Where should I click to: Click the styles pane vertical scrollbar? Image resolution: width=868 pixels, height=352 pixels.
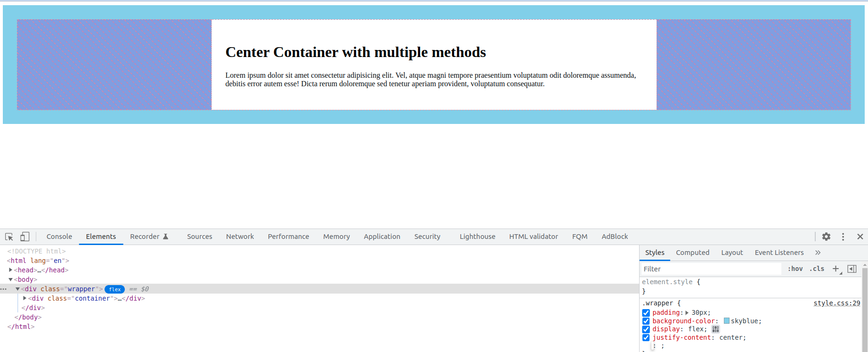click(x=865, y=309)
